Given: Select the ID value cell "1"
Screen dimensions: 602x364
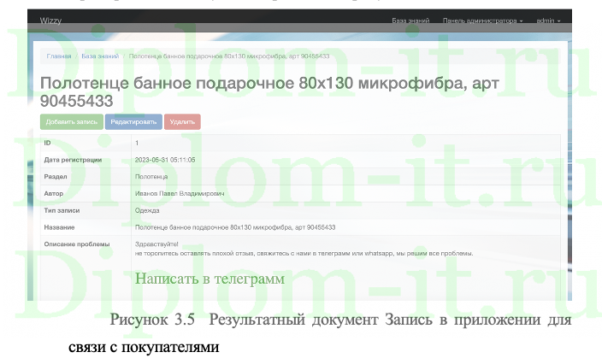Looking at the screenshot, I should click(x=137, y=143).
